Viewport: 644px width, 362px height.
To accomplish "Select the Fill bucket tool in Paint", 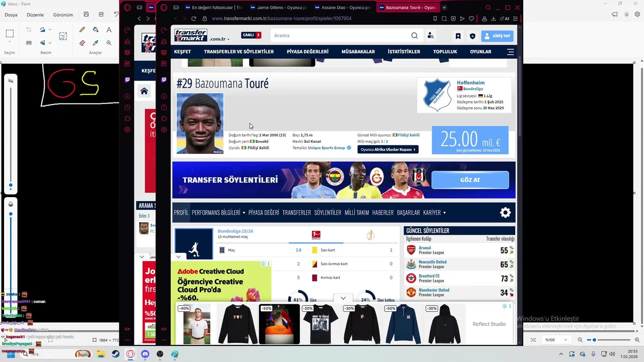I will coord(96,30).
